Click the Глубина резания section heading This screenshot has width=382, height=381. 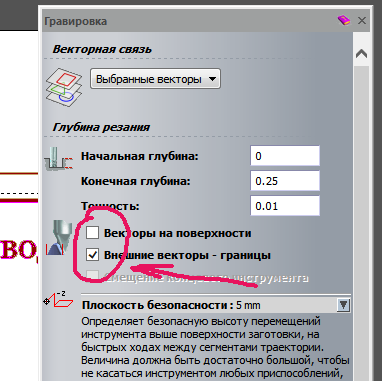pyautogui.click(x=101, y=127)
